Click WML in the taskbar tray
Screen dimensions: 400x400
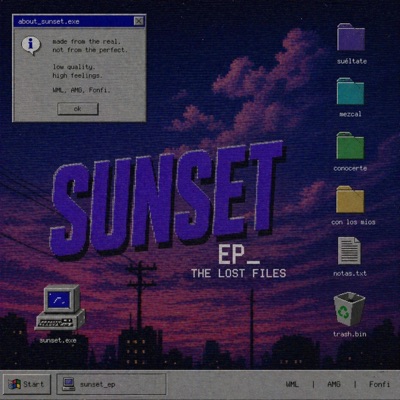point(292,384)
